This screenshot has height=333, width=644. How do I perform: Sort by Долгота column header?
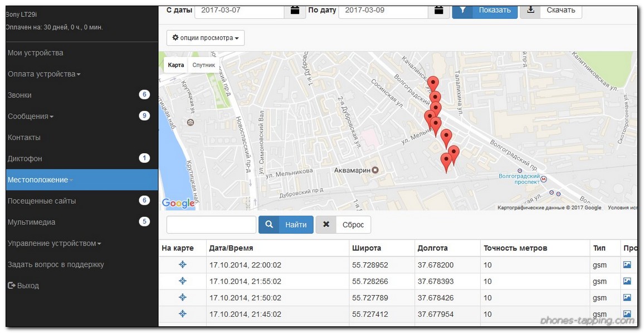(x=432, y=248)
